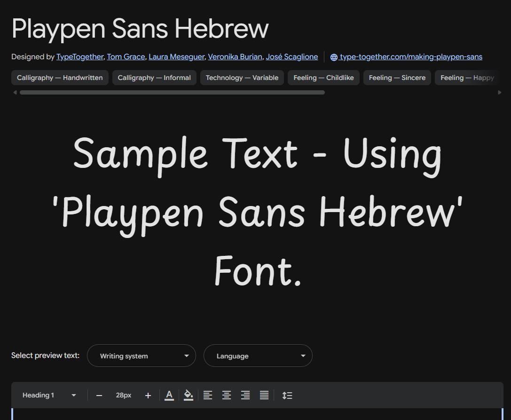Image resolution: width=511 pixels, height=420 pixels.
Task: Open the text color picker icon
Action: pyautogui.click(x=169, y=395)
